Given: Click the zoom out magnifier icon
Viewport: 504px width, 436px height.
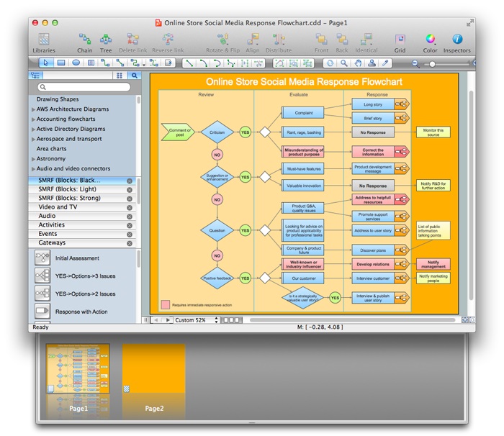Looking at the screenshot, I should click(415, 64).
